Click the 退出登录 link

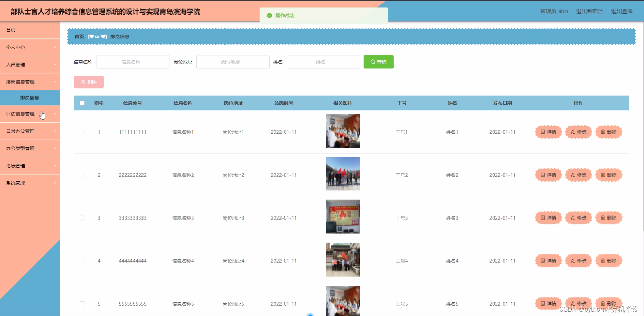coord(622,11)
